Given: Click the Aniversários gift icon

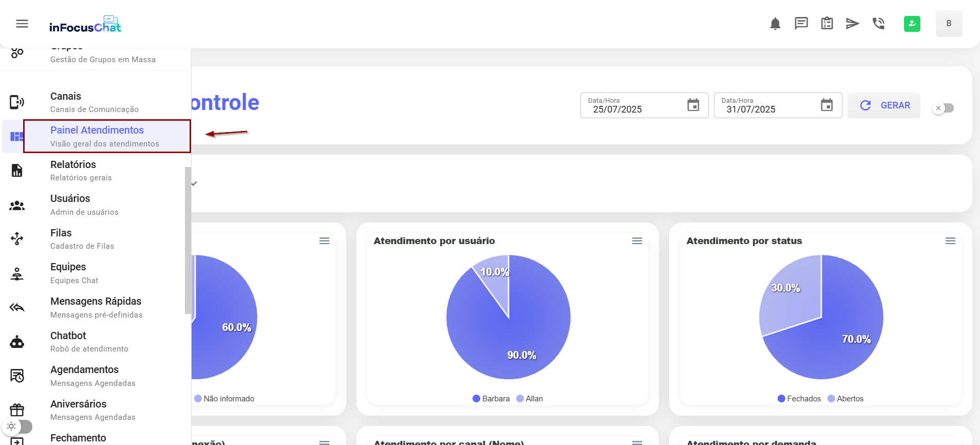Looking at the screenshot, I should click(x=17, y=410).
